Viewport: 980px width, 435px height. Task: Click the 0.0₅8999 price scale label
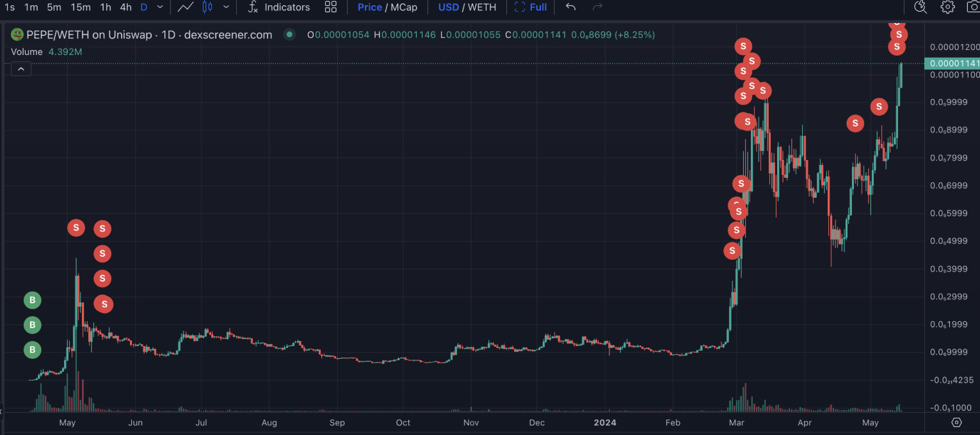click(949, 130)
